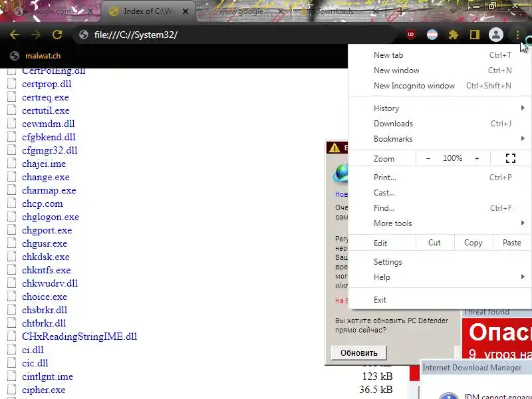Expand the History submenu
Image resolution: width=532 pixels, height=399 pixels.
coord(440,108)
